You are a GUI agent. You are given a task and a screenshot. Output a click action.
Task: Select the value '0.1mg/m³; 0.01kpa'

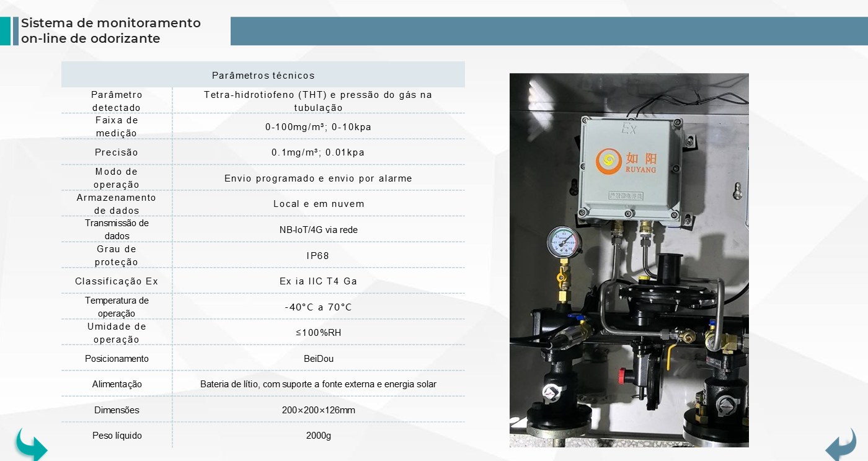[318, 152]
